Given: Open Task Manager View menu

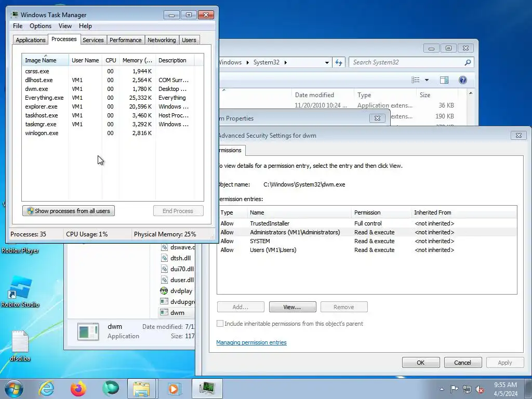Looking at the screenshot, I should click(x=65, y=26).
